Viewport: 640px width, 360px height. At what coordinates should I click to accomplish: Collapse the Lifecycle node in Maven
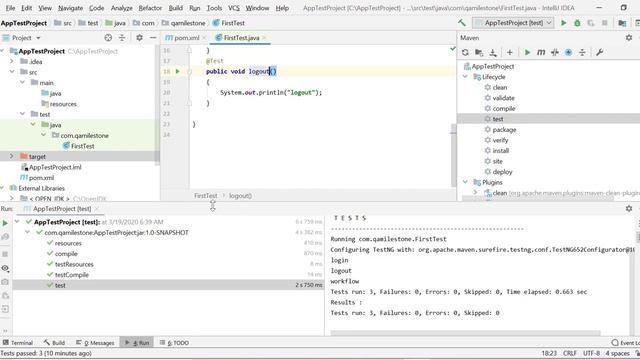pyautogui.click(x=465, y=77)
